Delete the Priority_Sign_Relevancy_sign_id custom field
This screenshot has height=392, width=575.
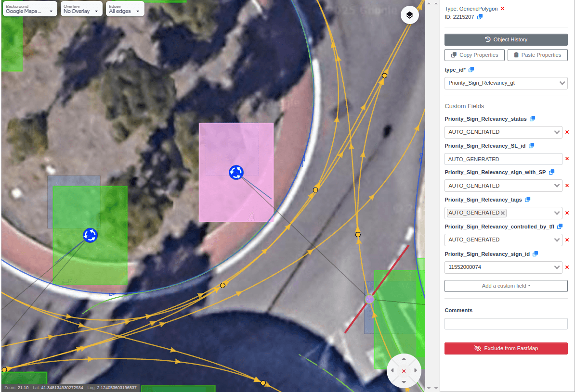[567, 267]
